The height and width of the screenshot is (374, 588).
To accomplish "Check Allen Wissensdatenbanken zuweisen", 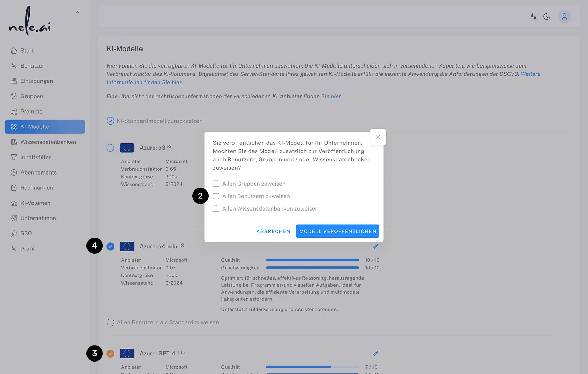I will point(216,208).
